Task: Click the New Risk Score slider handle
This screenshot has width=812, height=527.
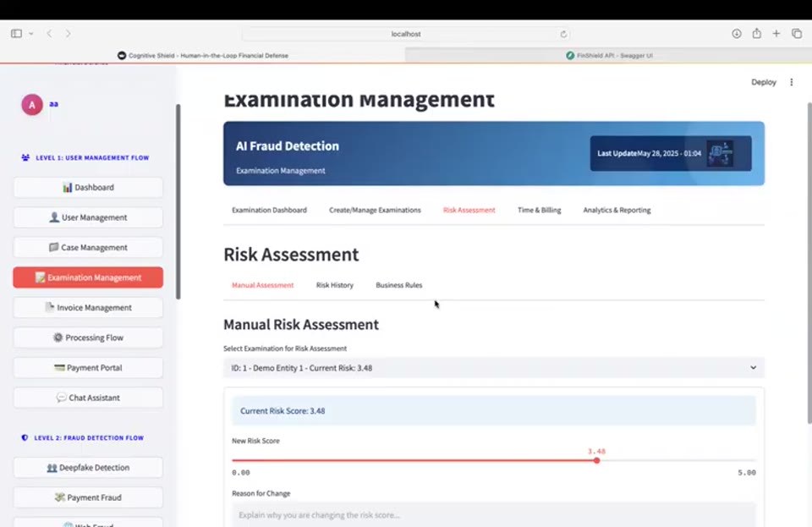Action: tap(596, 460)
